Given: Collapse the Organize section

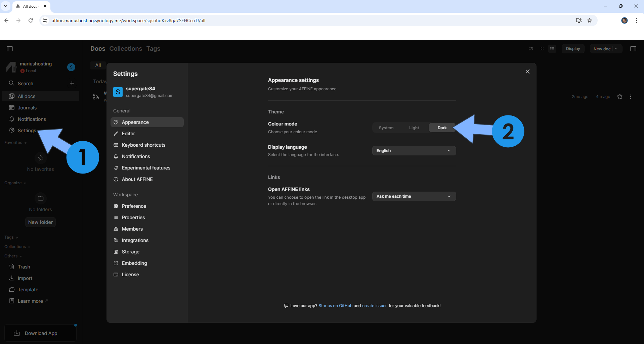Looking at the screenshot, I should point(15,183).
